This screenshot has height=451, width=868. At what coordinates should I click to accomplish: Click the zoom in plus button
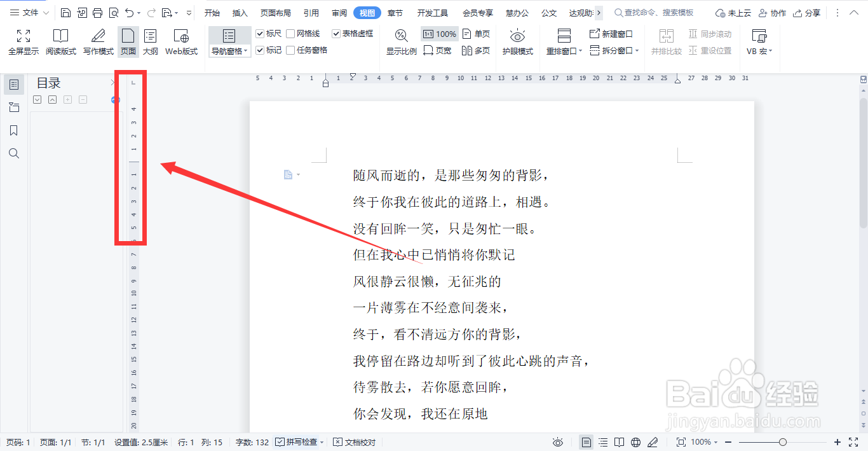[837, 442]
